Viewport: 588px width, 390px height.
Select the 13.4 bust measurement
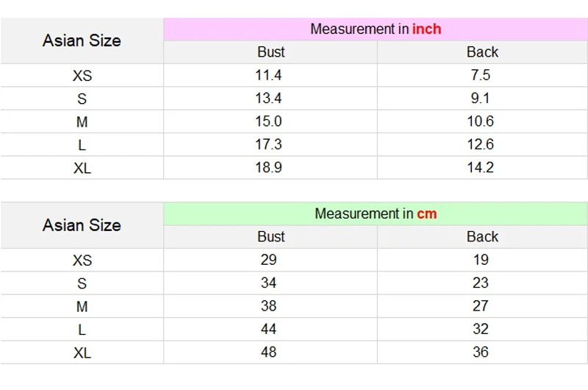[268, 99]
